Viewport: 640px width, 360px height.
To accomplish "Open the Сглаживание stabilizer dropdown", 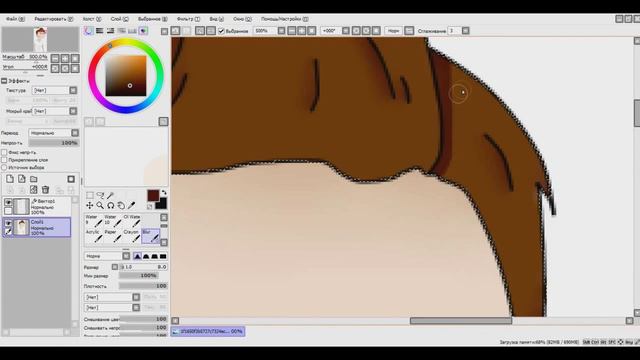I will pos(465,31).
